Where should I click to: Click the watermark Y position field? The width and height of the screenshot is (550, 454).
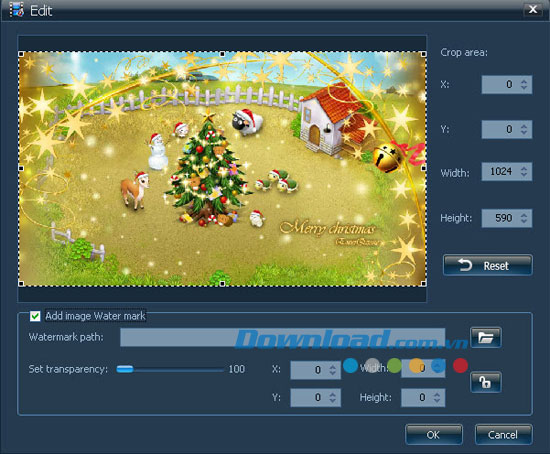pos(315,398)
